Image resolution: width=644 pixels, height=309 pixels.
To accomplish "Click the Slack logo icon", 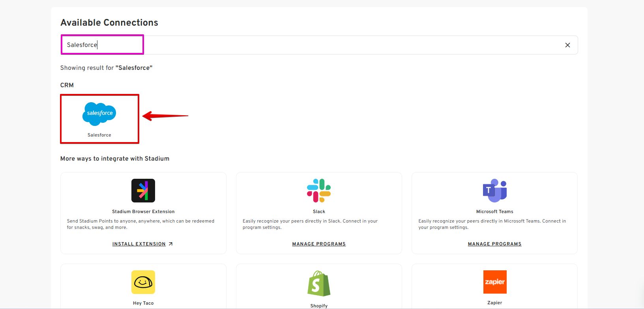I will click(x=319, y=191).
